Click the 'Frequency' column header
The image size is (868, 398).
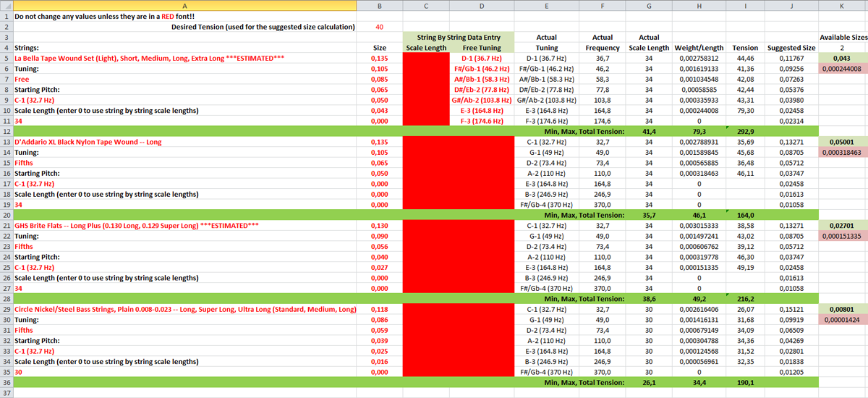pos(603,48)
